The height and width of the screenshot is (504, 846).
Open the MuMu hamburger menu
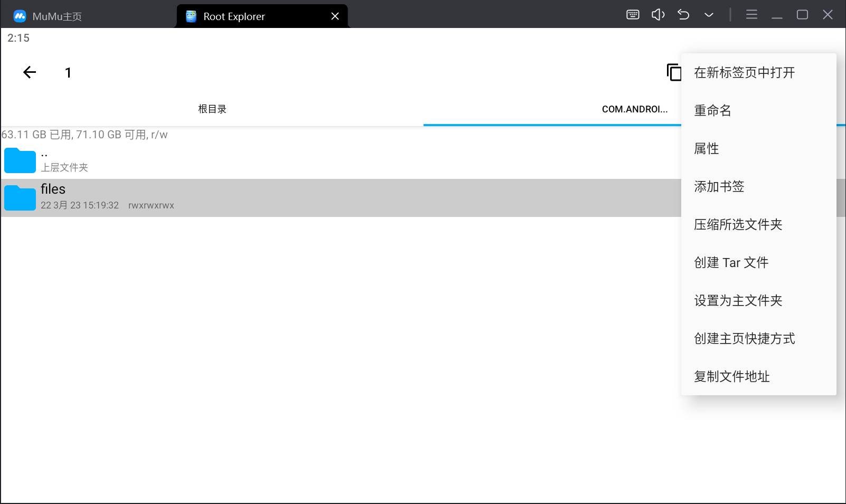pyautogui.click(x=751, y=15)
